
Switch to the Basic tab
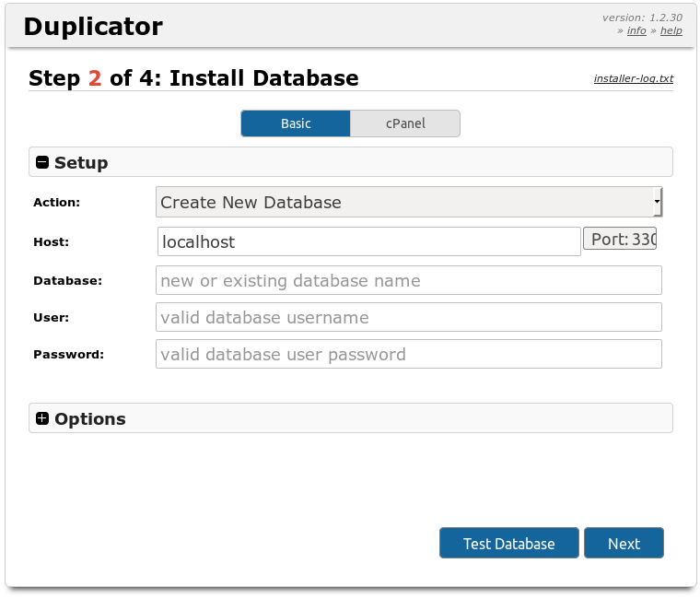point(296,123)
